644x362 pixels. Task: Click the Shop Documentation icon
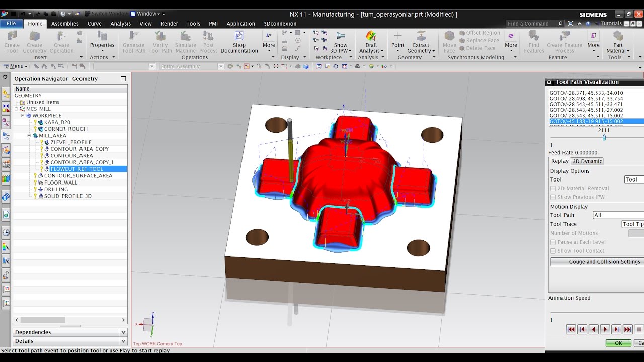coord(239,36)
